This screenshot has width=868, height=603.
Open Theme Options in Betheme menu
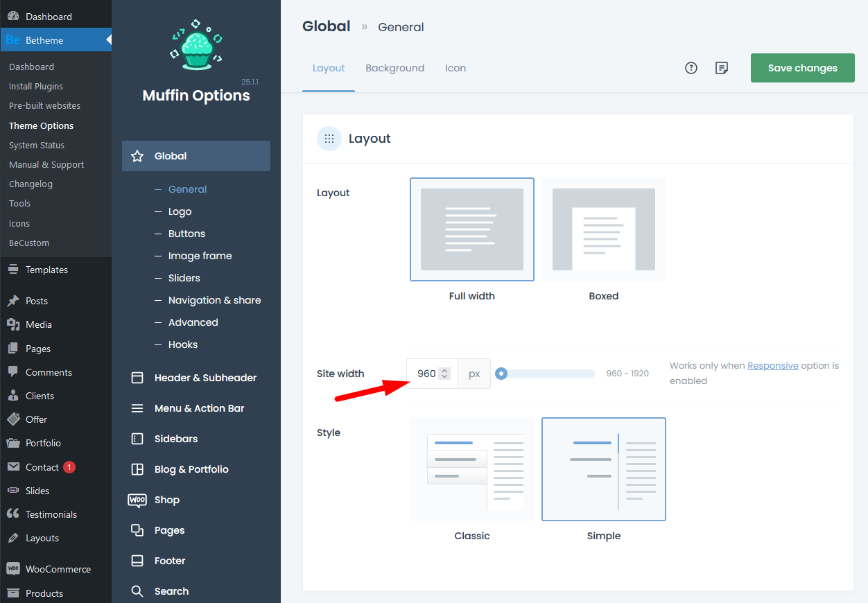[x=41, y=125]
